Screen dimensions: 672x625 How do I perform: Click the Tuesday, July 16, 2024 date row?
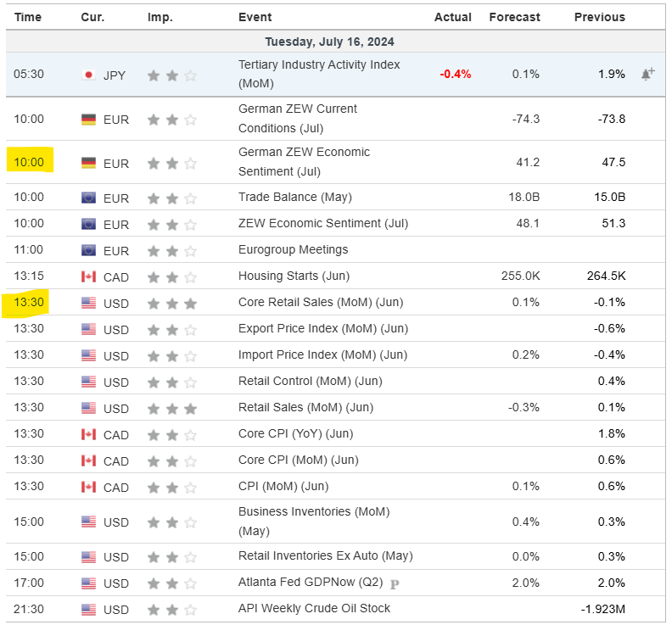point(329,42)
